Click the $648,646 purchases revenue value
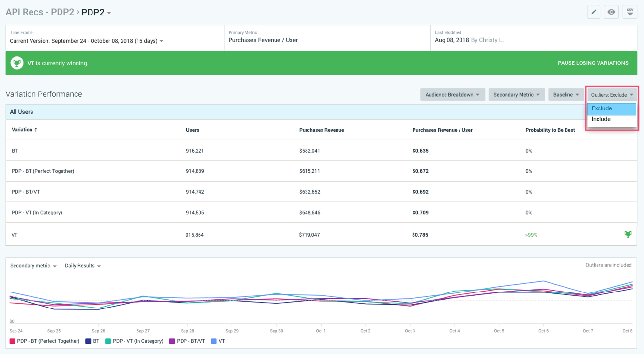Image resolution: width=644 pixels, height=354 pixels. pos(309,213)
